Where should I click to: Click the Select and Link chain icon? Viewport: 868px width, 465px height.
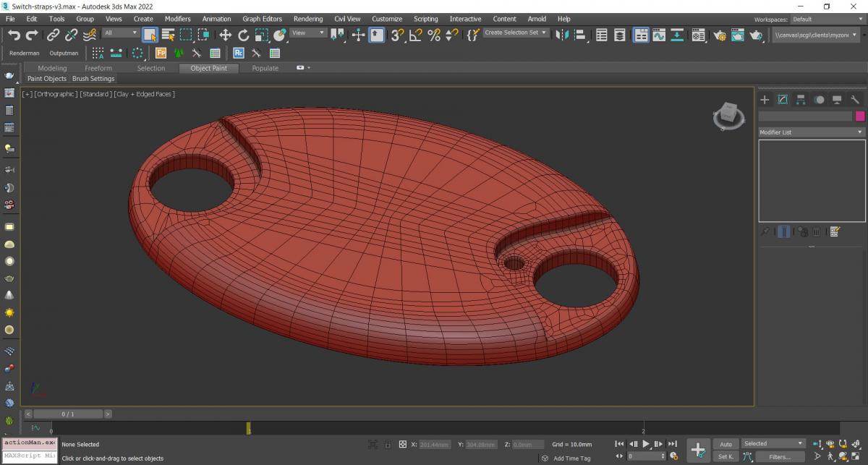pyautogui.click(x=54, y=35)
